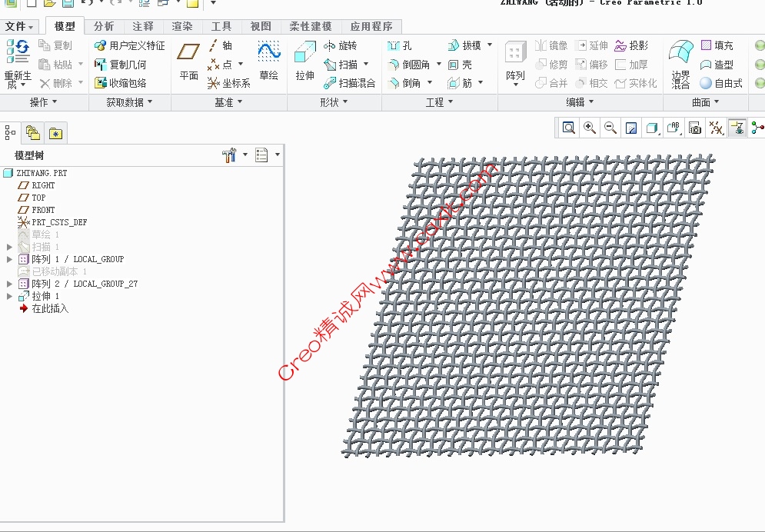Click User-Defined Feature (用户定义特征)
765x532 pixels.
pos(130,45)
